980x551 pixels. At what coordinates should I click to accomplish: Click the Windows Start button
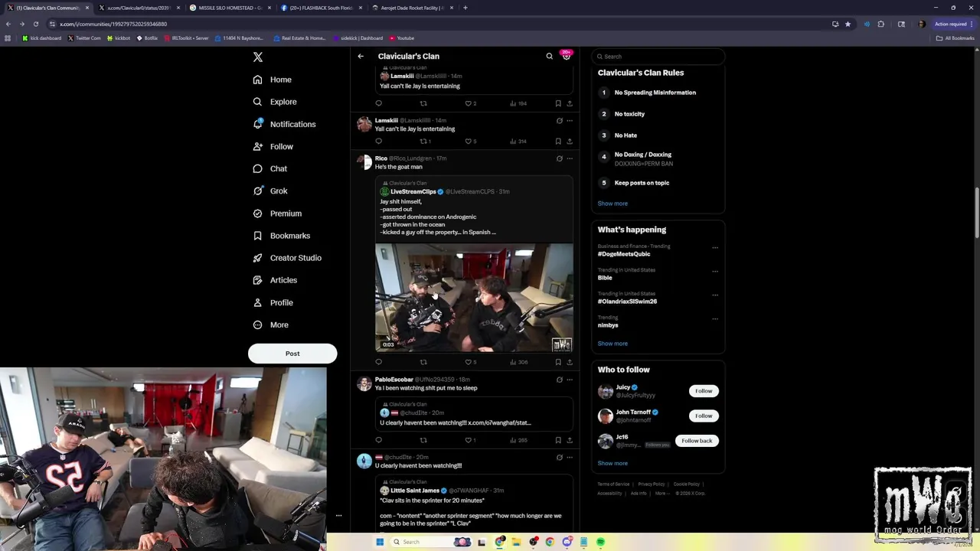coord(379,542)
